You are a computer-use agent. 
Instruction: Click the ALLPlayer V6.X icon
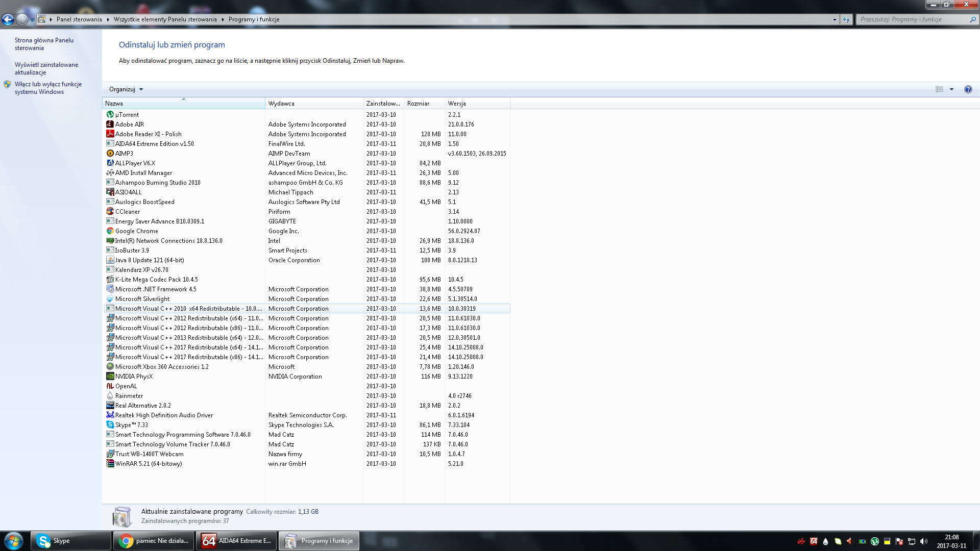[110, 163]
